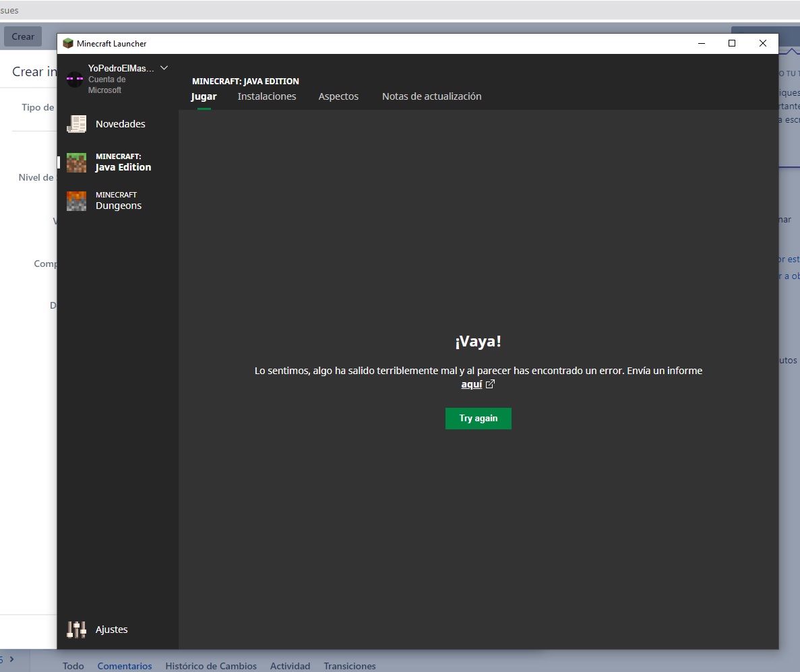
Task: Click the Try again button
Action: (478, 419)
